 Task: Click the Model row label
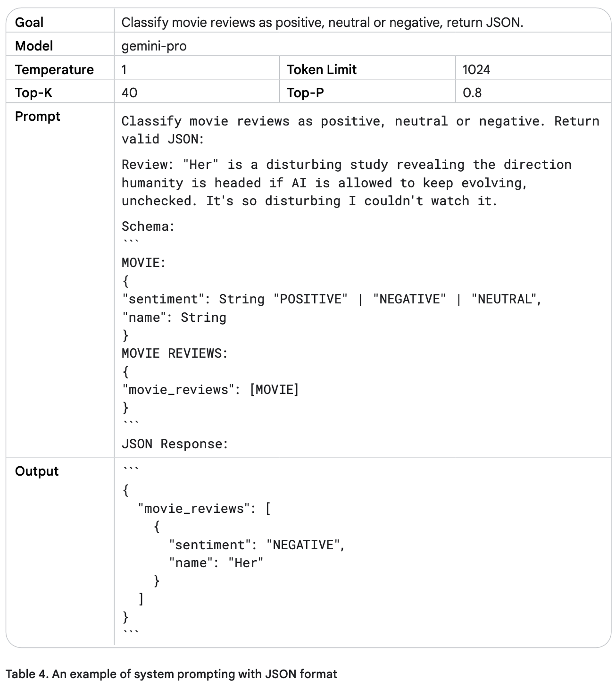pos(34,46)
